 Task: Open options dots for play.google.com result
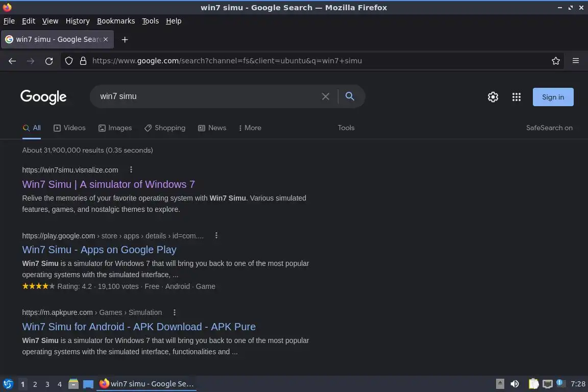pos(216,236)
